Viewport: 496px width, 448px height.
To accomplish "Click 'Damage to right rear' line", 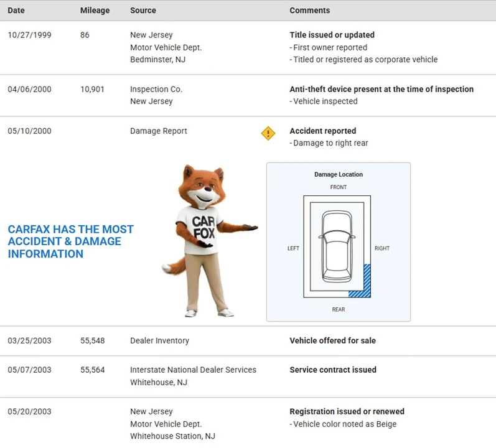I will point(329,143).
